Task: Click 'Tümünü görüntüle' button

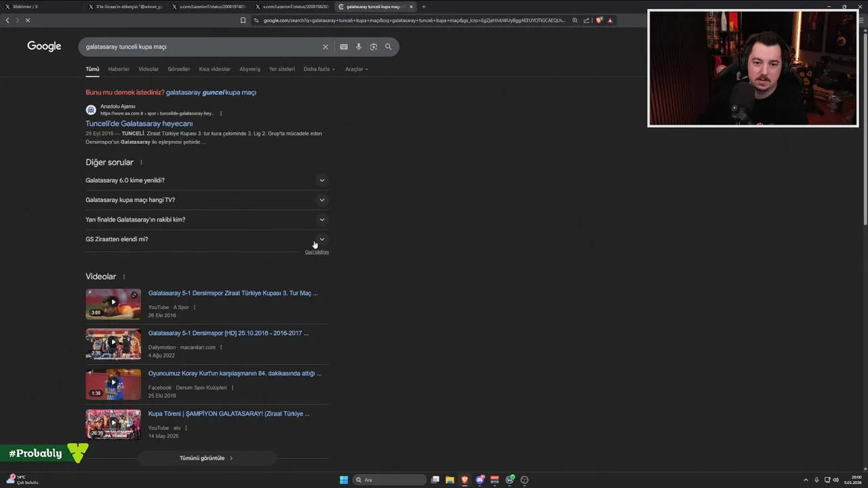Action: 207,458
